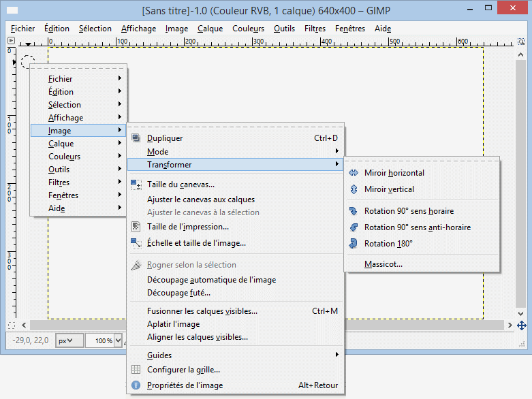Expand the Mode submenu arrow

(x=337, y=151)
